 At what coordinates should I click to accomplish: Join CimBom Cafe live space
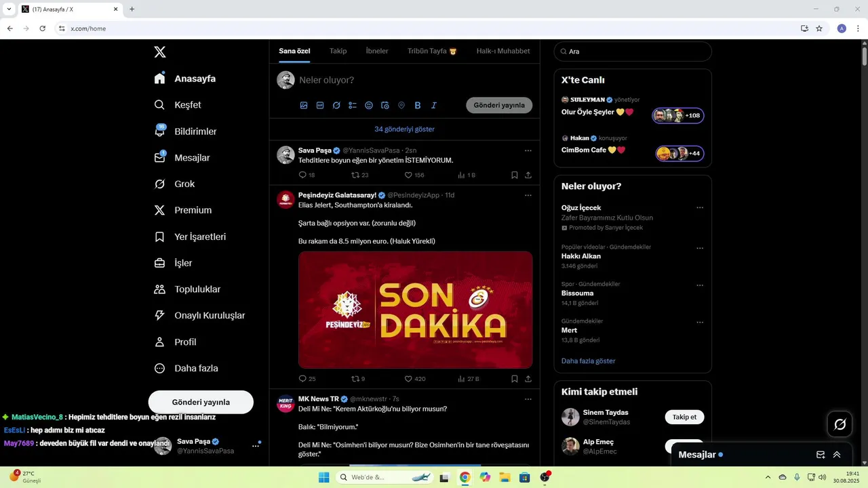[x=680, y=154]
